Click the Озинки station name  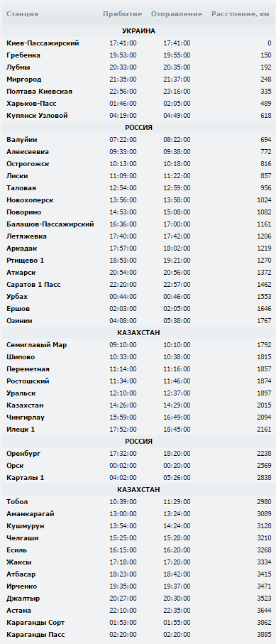[x=19, y=321]
